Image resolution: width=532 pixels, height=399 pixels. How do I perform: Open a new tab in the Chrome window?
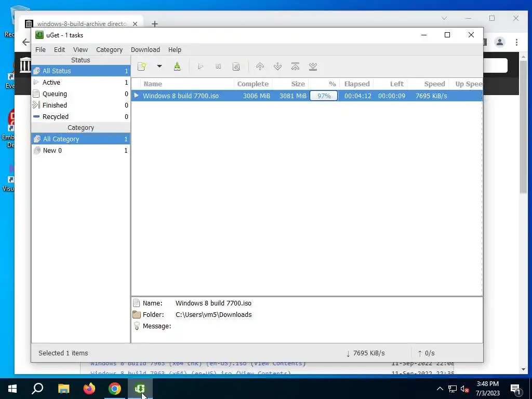[x=155, y=24]
